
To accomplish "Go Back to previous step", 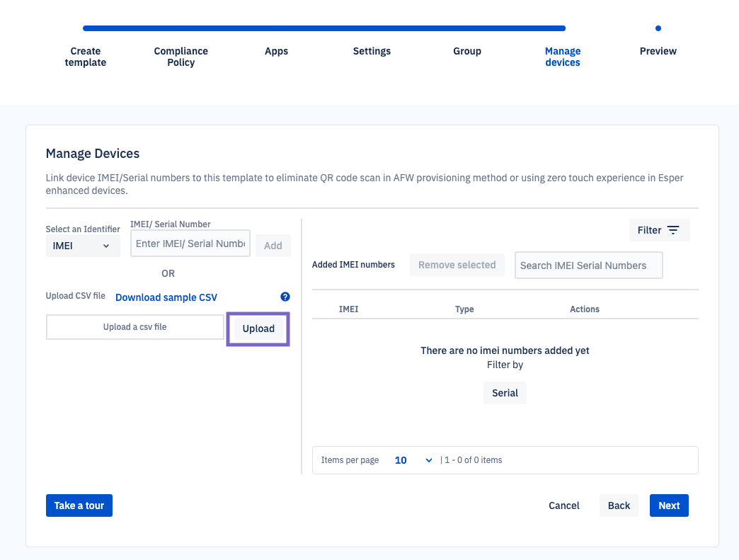I will point(619,505).
